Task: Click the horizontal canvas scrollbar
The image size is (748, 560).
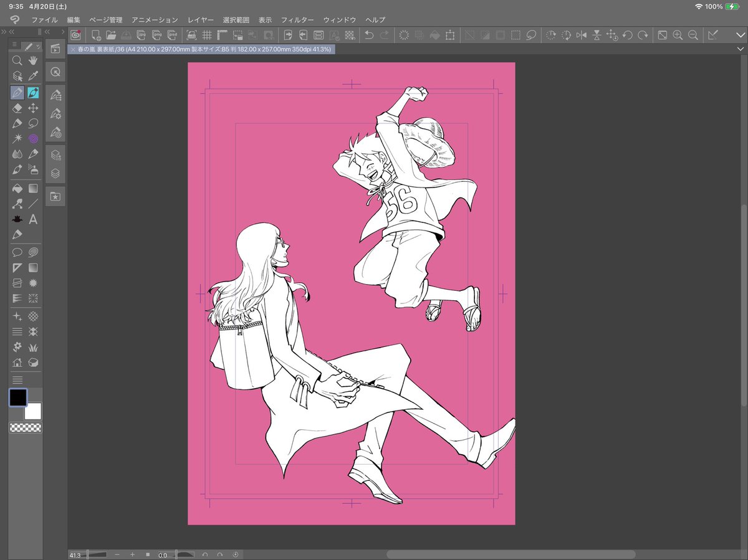Action: (x=511, y=554)
